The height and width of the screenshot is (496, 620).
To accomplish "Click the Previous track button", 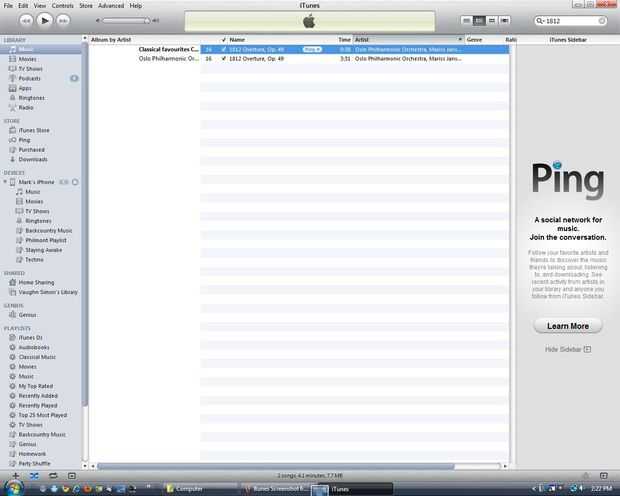I will coord(26,21).
